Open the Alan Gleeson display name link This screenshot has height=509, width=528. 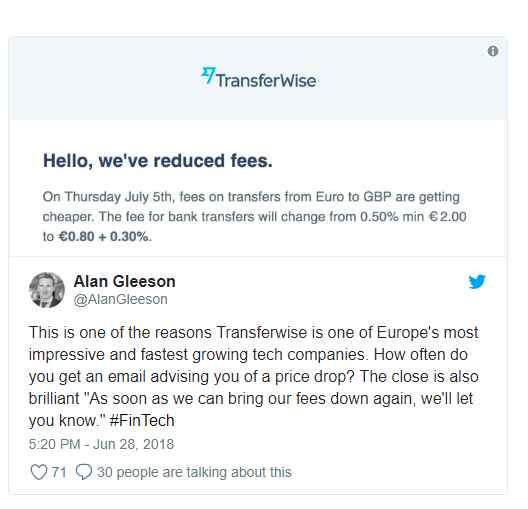(x=124, y=281)
